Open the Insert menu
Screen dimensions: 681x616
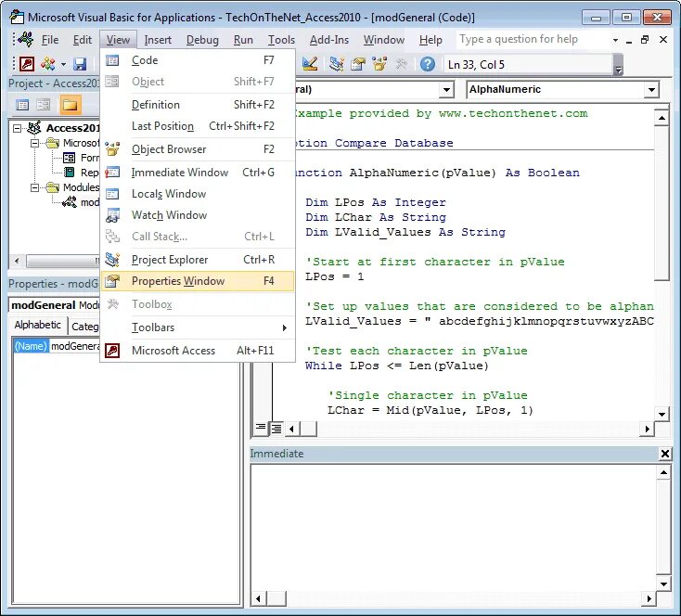coord(158,40)
